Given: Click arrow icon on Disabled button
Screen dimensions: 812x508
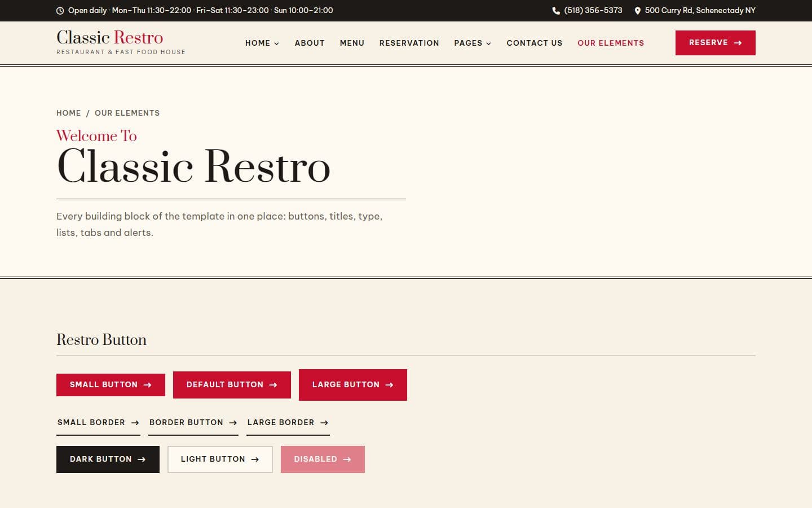Looking at the screenshot, I should [x=347, y=459].
